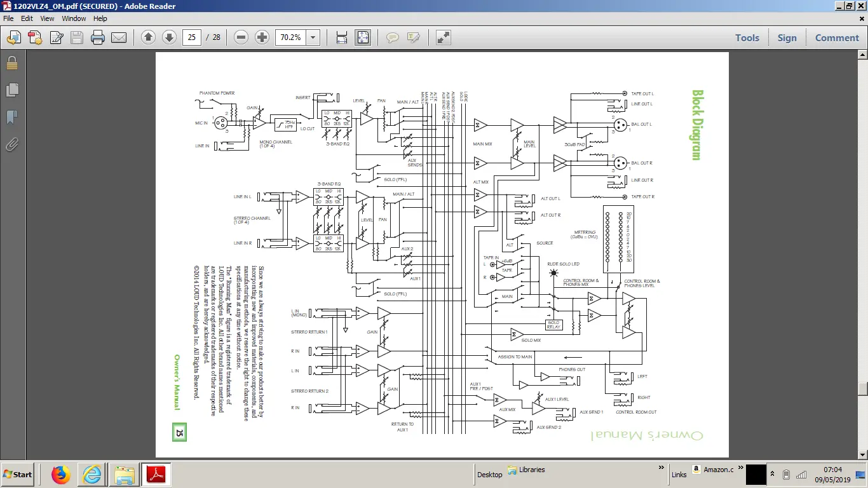Open the Tools pane
This screenshot has height=488, width=868.
pos(747,37)
